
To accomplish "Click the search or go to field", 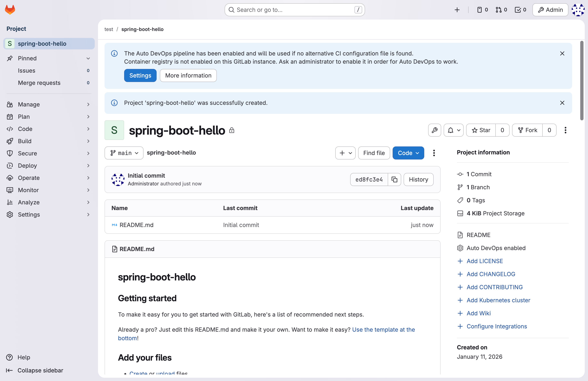I will pos(294,10).
